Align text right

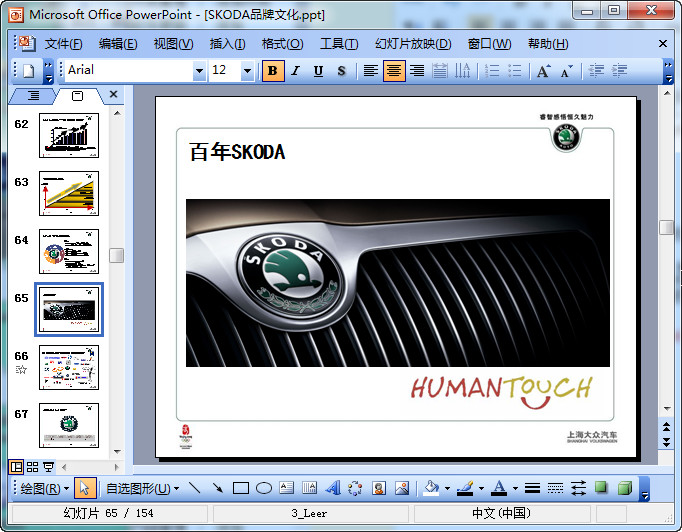pos(417,71)
